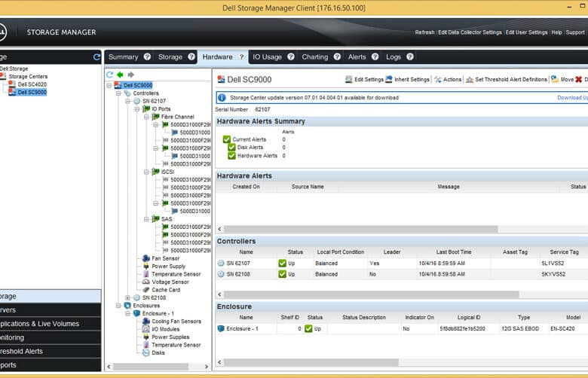Viewport: 588px width, 378px height.
Task: Click the Temperature Sensor icon under SN 62107
Action: tap(146, 274)
